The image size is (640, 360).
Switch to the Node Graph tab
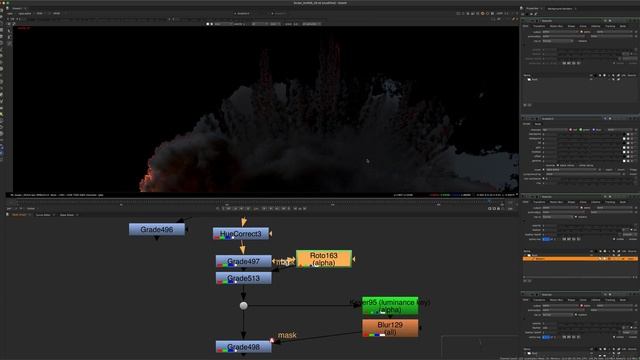tap(19, 215)
